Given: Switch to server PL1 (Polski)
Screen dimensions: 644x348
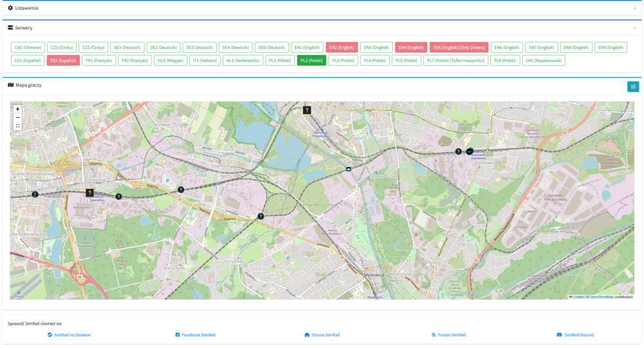Looking at the screenshot, I should click(x=280, y=61).
